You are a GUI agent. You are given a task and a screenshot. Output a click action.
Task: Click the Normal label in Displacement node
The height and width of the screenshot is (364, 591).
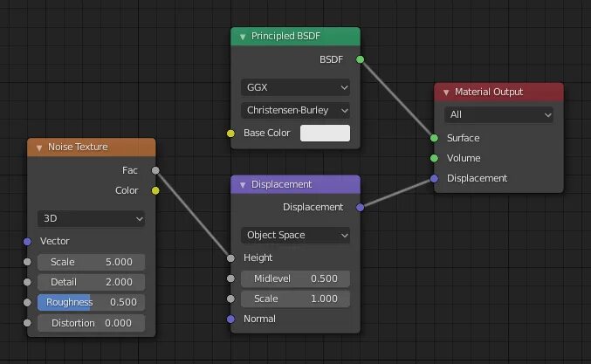click(259, 319)
